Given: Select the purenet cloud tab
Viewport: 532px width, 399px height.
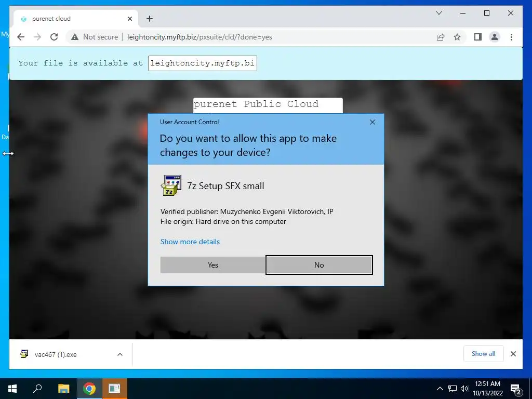Looking at the screenshot, I should pos(76,19).
